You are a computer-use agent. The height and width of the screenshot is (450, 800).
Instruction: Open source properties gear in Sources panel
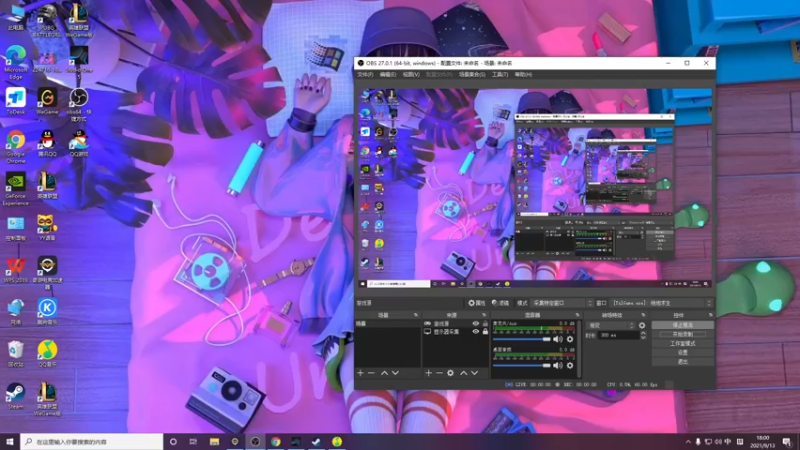point(451,373)
